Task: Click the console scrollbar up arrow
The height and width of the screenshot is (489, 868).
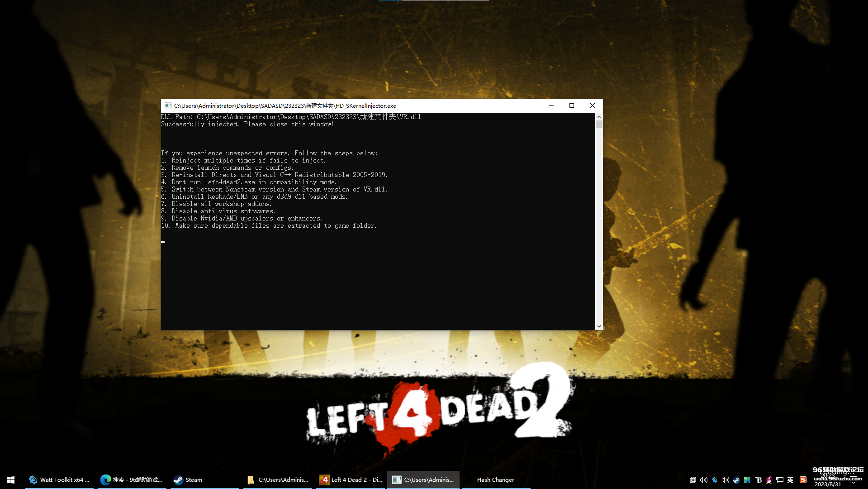Action: tap(599, 116)
